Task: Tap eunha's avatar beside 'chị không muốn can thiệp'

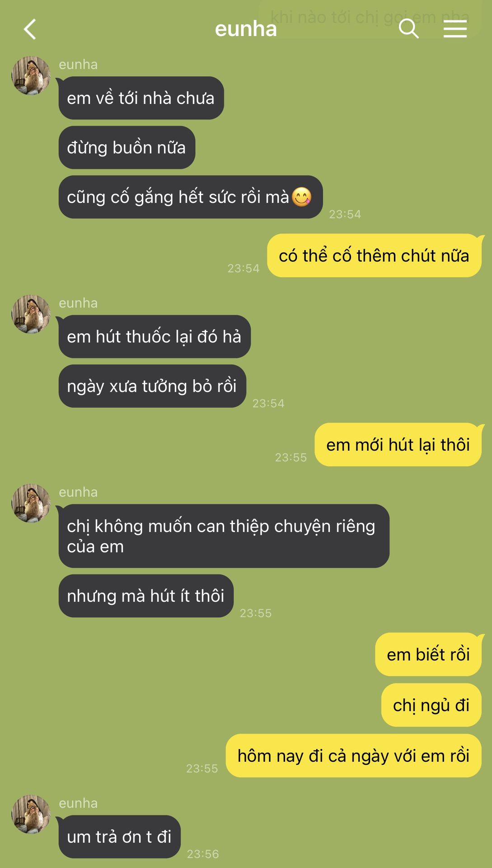Action: click(x=31, y=503)
